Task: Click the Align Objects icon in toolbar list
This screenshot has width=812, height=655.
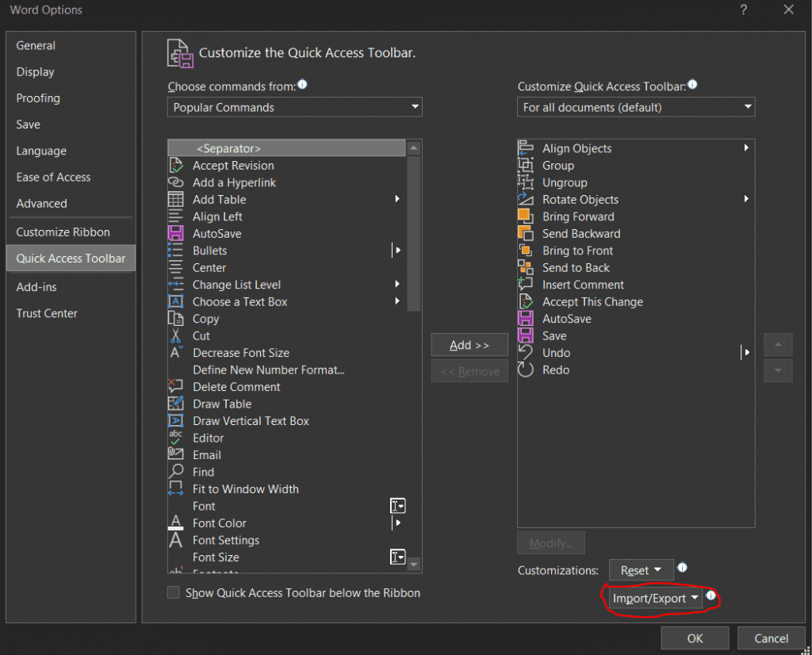Action: 526,148
